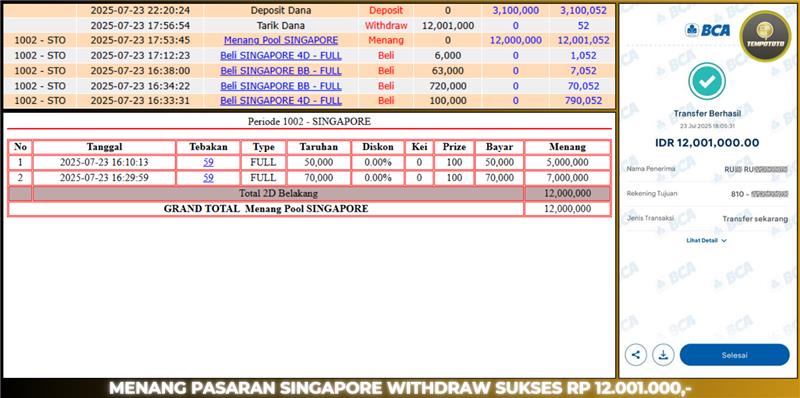Screen dimensions: 800x398
Task: Open Beli SINGAPORE 4D - FULL link at 16:33:31
Action: pos(281,101)
